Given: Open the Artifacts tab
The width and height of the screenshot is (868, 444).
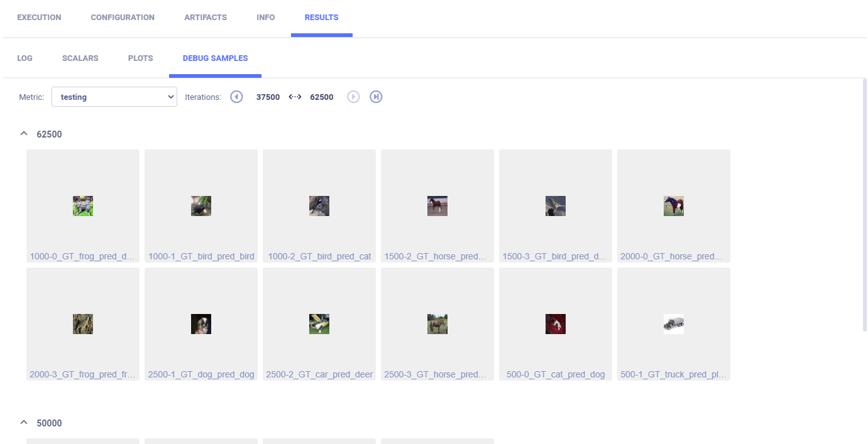Looking at the screenshot, I should pos(206,18).
